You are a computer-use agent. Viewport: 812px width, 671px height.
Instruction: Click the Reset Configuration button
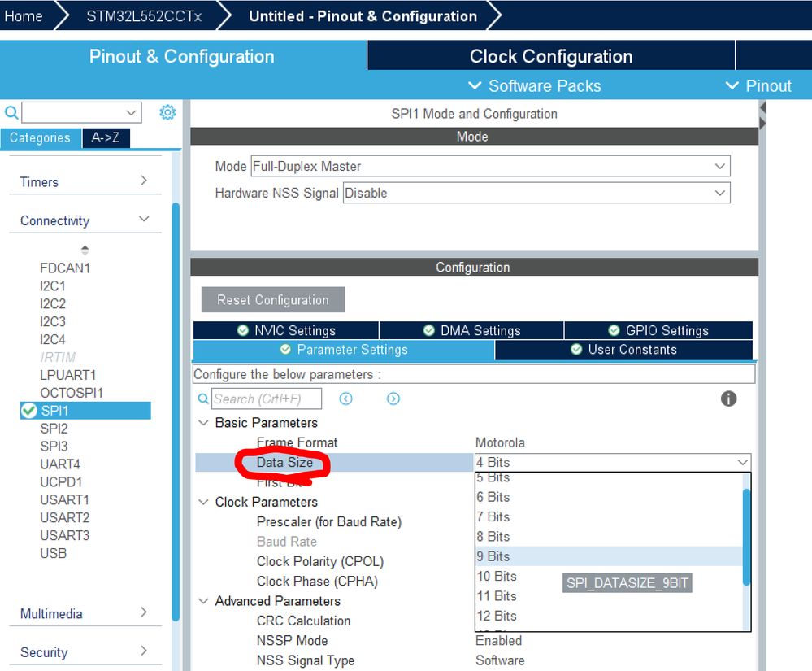(273, 299)
